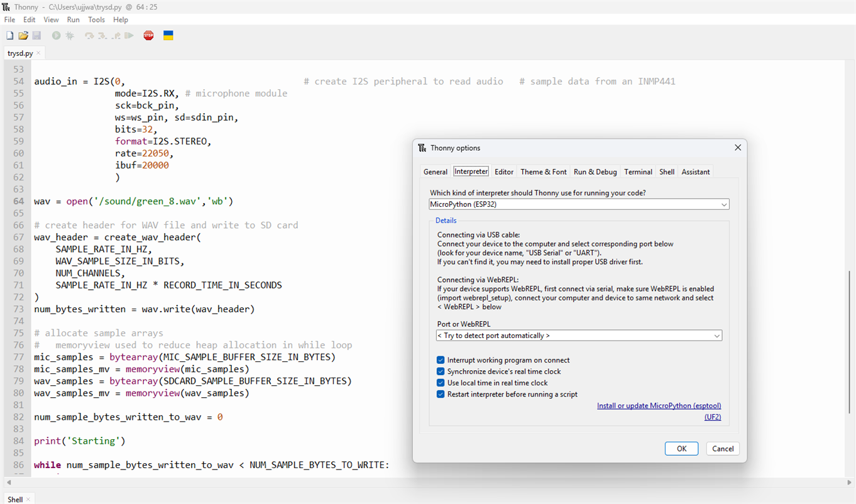Screen dimensions: 856x504
Task: Uncheck Interrupt working program on connect
Action: [441, 360]
